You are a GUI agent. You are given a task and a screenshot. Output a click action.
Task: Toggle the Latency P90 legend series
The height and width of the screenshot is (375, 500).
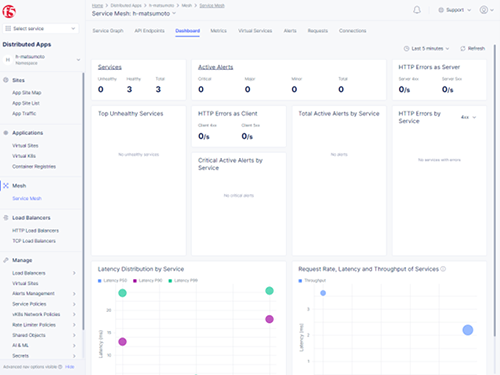click(147, 281)
